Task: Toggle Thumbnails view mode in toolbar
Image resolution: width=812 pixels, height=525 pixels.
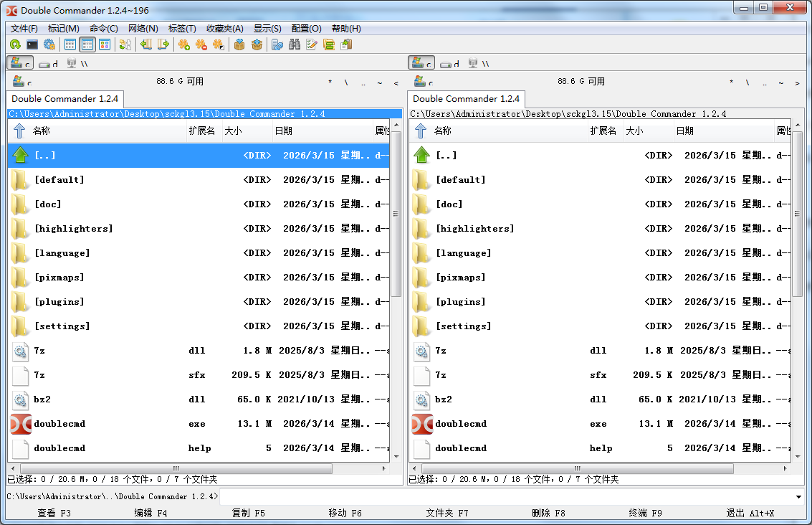Action: [105, 44]
